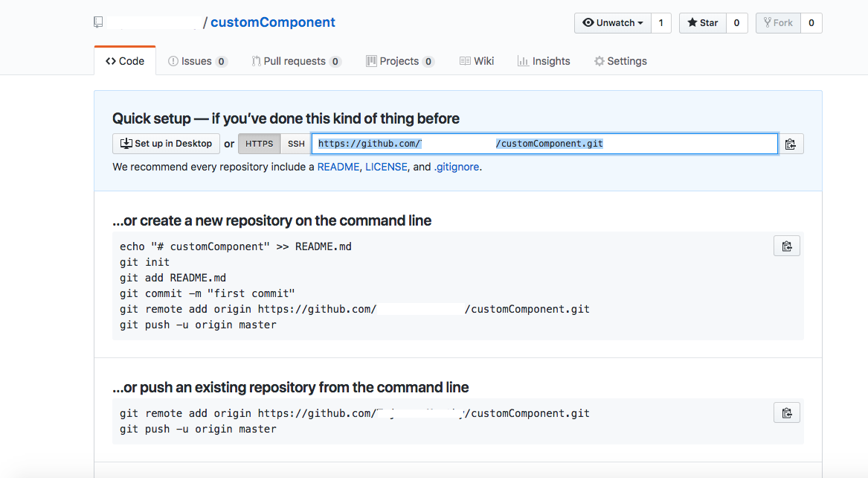Open the Issues tab
This screenshot has width=868, height=478.
click(198, 61)
